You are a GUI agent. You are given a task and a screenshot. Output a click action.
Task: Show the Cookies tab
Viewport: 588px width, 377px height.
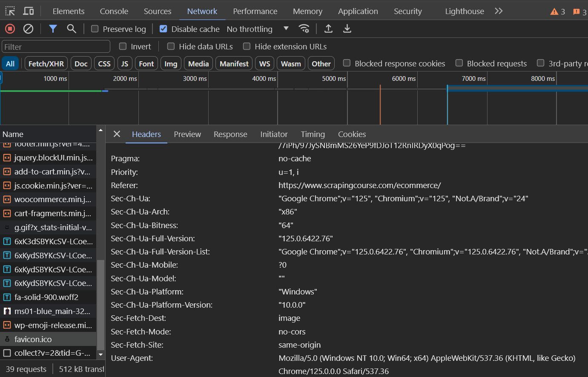pos(352,134)
